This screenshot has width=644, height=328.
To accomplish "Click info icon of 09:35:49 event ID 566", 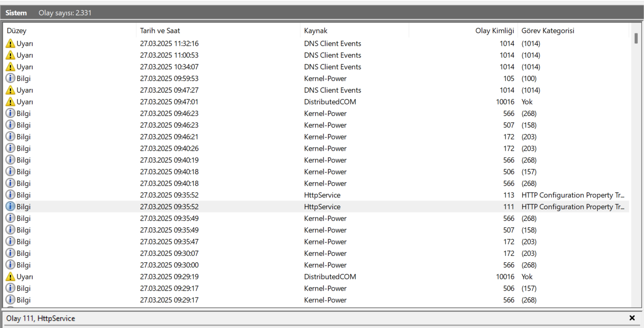I will [x=10, y=219].
